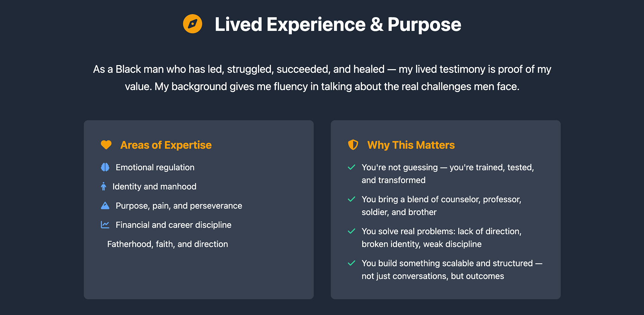Click the mountain icon beside Purpose, pain
This screenshot has width=644, height=315.
coord(105,206)
